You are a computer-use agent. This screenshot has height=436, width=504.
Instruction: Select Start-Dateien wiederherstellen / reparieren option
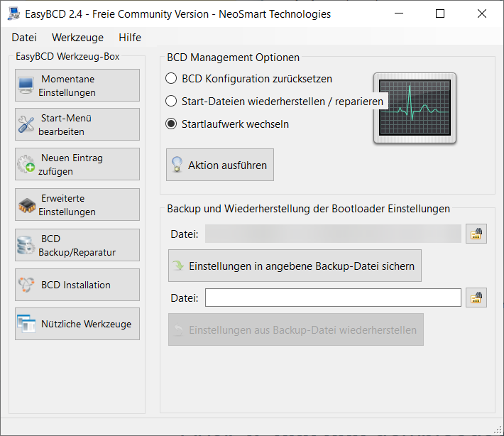[x=274, y=102]
